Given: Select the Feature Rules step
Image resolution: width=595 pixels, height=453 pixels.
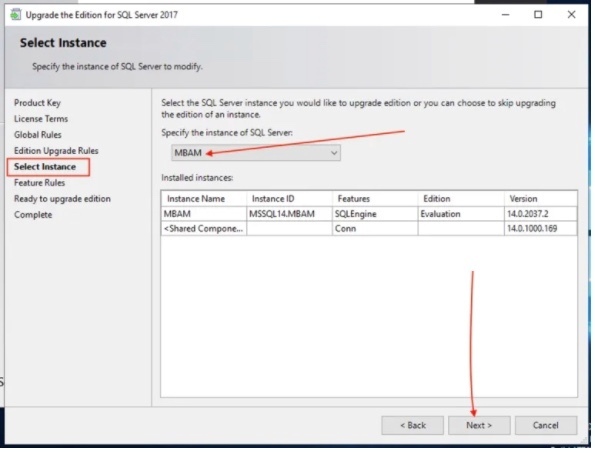Looking at the screenshot, I should click(39, 182).
